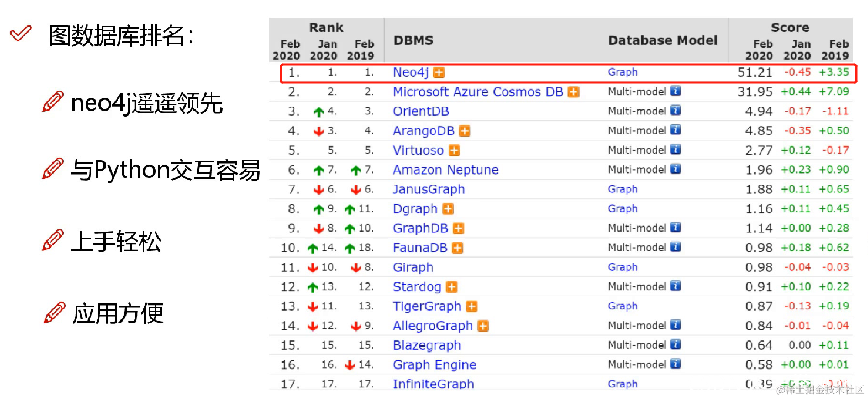Click the bullet text neo4j遥遥领先
This screenshot has height=399, width=868.
pos(147,103)
